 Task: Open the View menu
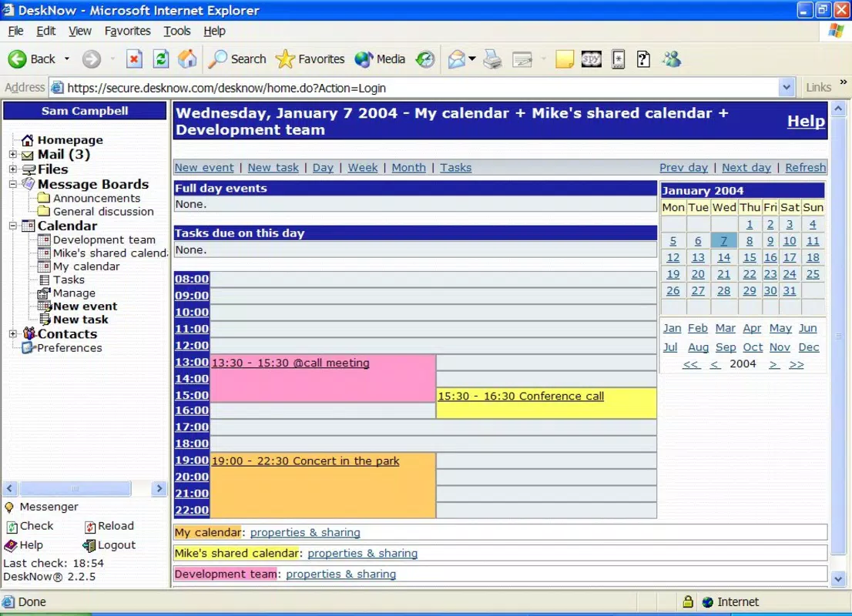80,31
